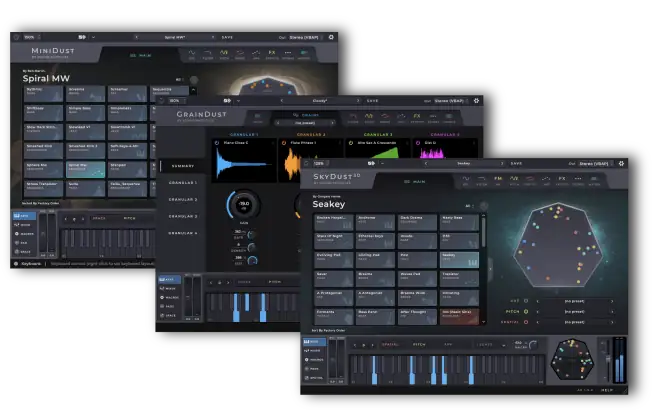Image resolution: width=660 pixels, height=410 pixels.
Task: Open the FX page in GrainDust
Action: [x=417, y=117]
